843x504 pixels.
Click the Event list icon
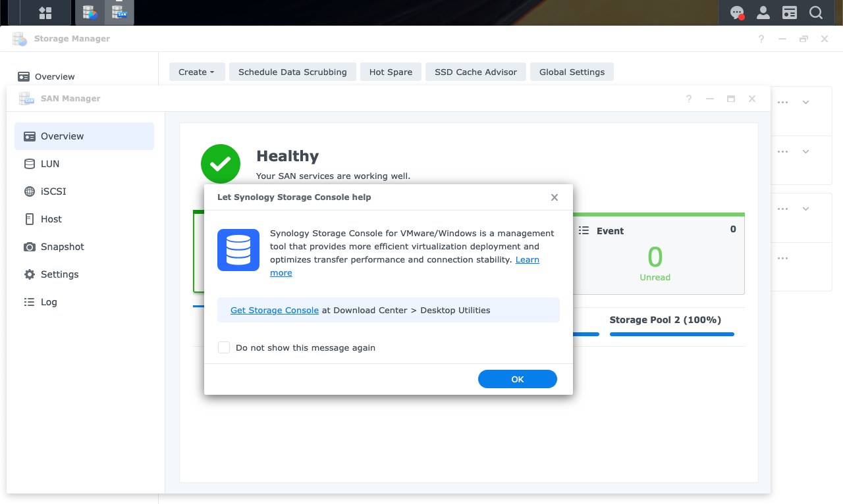[584, 230]
